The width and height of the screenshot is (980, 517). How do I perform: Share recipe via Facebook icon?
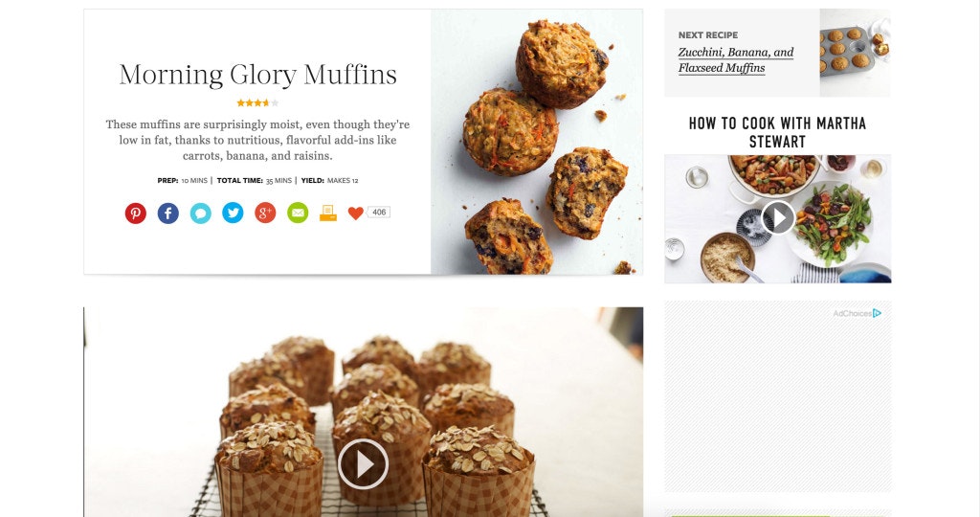click(x=168, y=214)
